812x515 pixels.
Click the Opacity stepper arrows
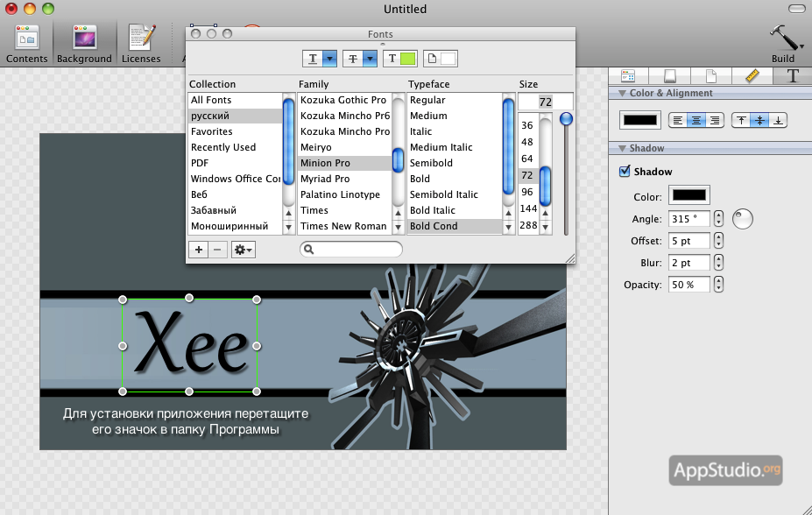pos(718,284)
